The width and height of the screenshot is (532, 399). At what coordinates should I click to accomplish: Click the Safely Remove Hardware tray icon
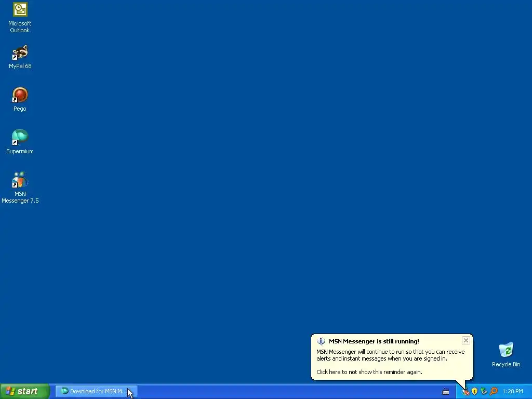coord(484,392)
